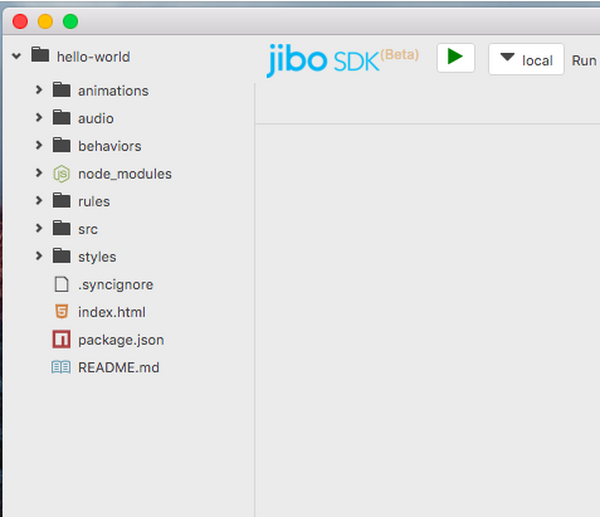Open the package.json file
Screen dimensions: 600x517
pos(113,340)
